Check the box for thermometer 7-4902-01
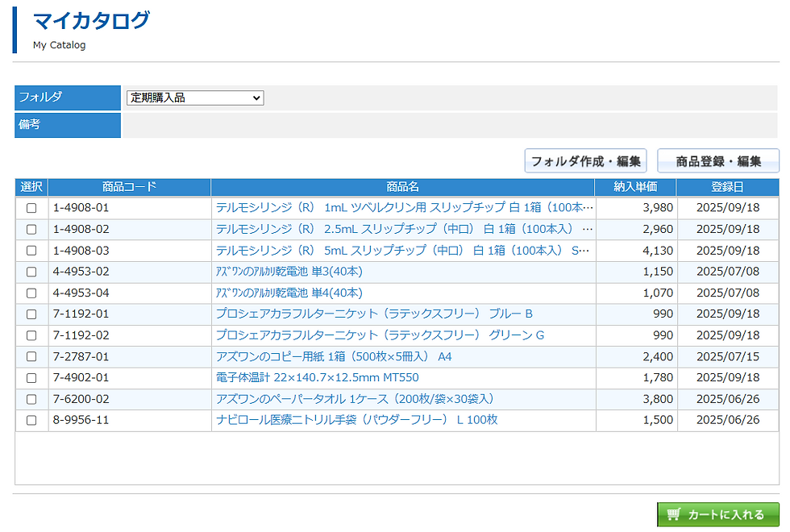This screenshot has width=790, height=532. 31,378
